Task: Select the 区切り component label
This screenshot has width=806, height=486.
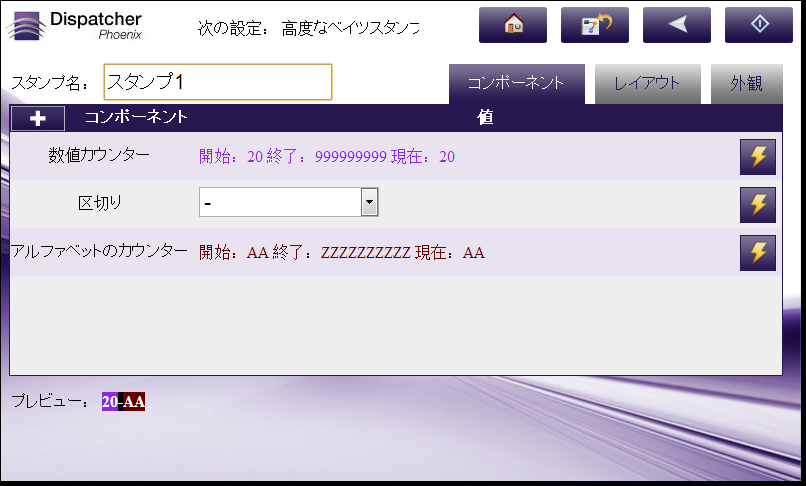Action: [x=100, y=204]
